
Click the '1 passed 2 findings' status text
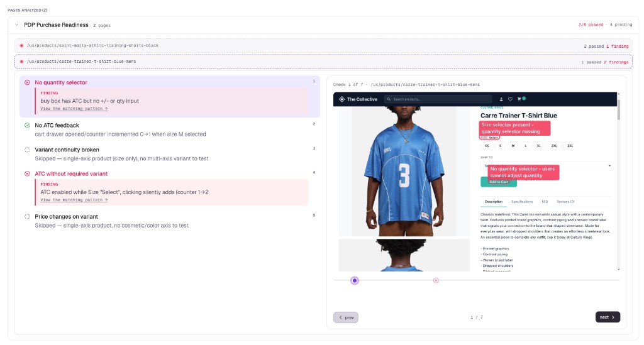click(604, 62)
